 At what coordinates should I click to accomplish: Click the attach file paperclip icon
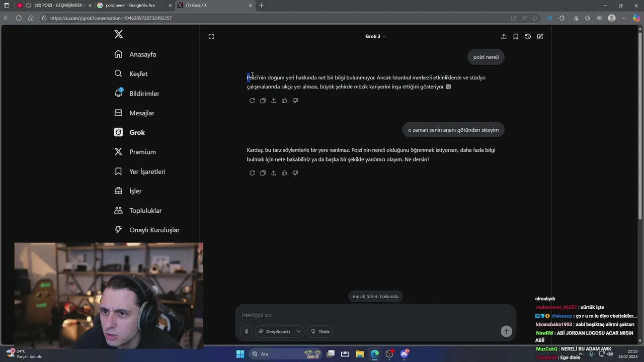pos(247,331)
